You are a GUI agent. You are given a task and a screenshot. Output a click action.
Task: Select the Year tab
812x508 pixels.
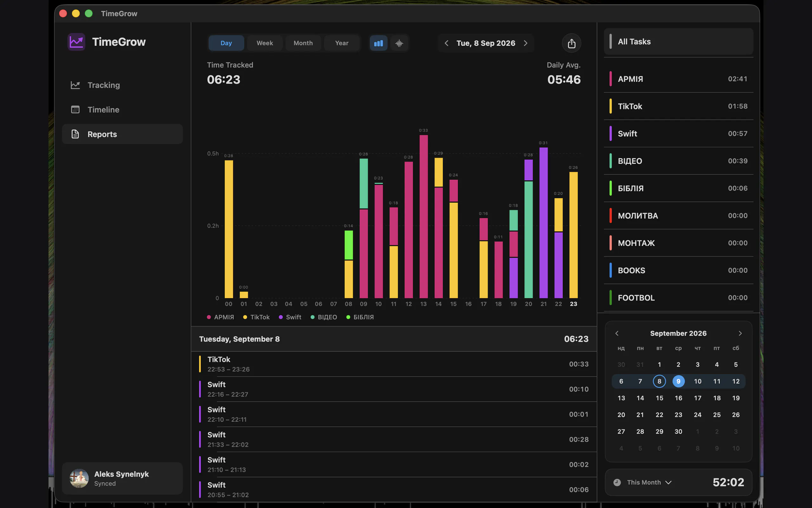pos(342,43)
